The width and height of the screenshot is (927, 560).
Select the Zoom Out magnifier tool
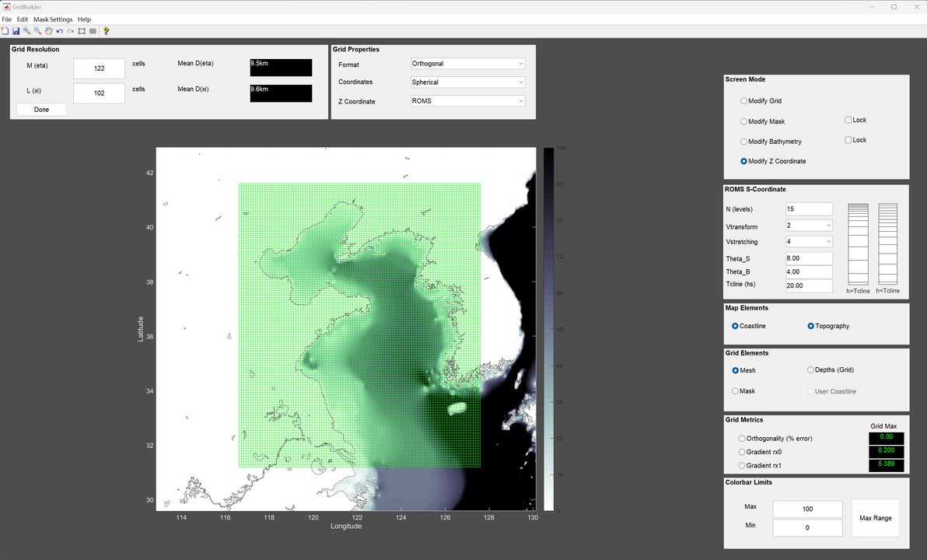pyautogui.click(x=37, y=31)
